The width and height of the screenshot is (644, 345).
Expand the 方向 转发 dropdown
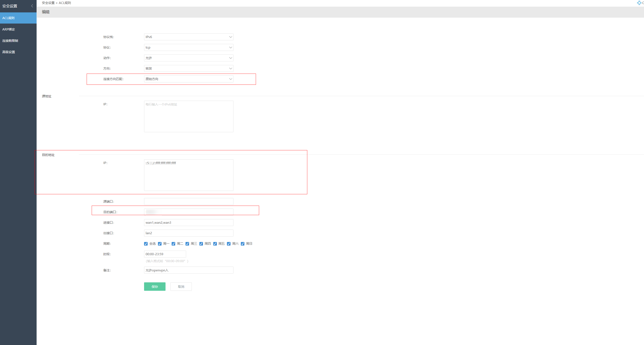(188, 69)
